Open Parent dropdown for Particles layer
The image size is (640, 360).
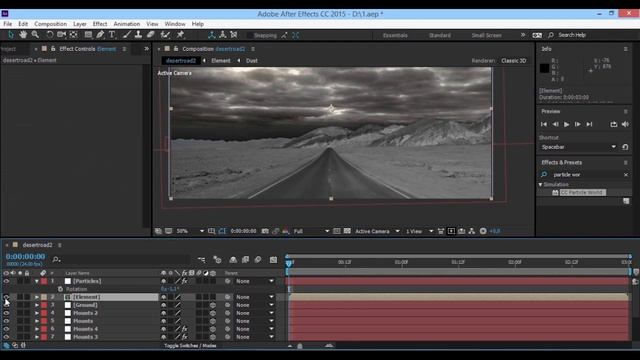255,281
